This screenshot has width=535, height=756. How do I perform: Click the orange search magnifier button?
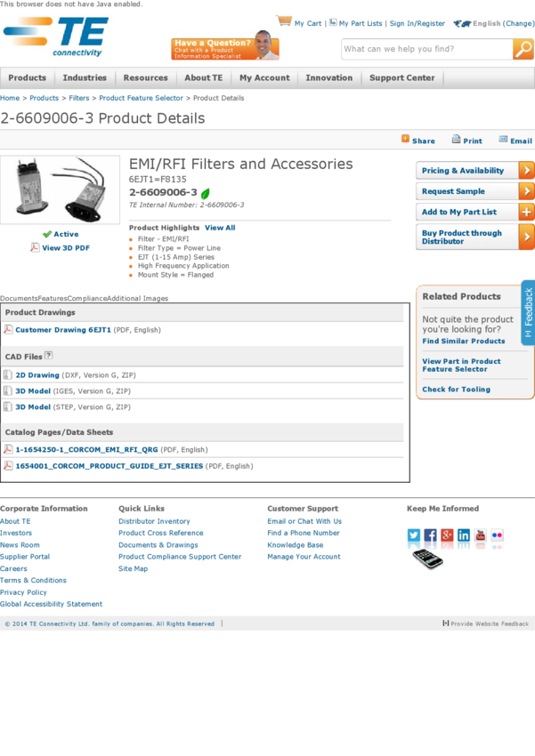tap(523, 50)
